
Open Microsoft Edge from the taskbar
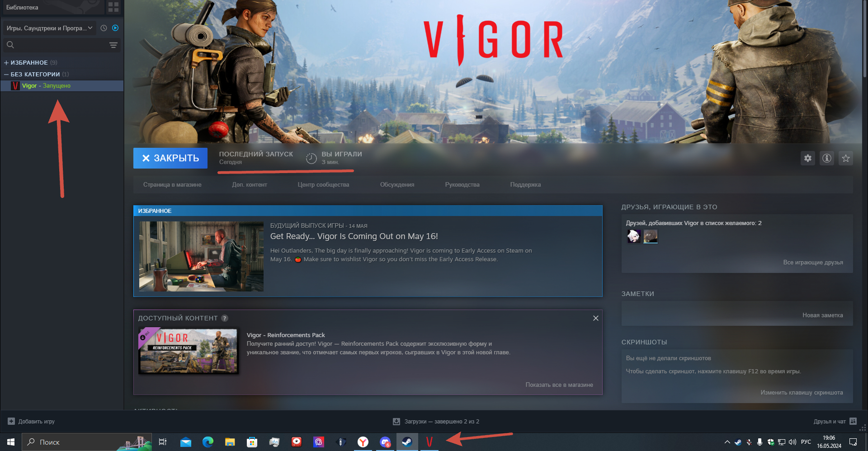(x=208, y=442)
